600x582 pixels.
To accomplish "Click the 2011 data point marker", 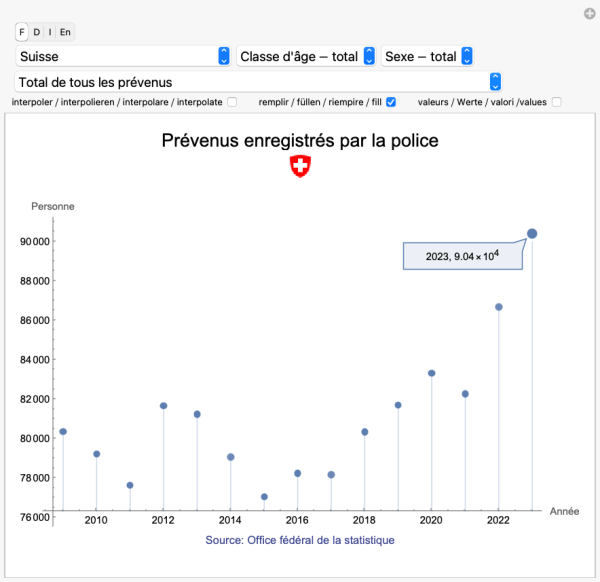I will point(130,485).
